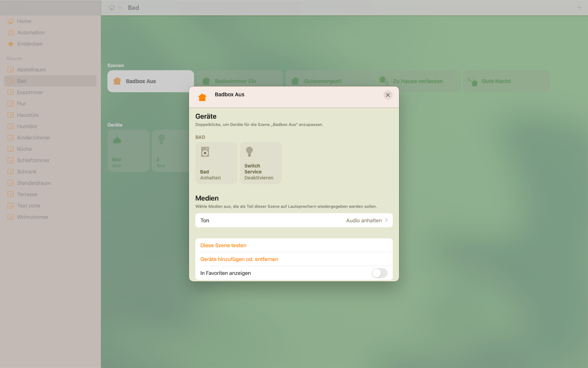Click the orange house icon in dialog header

(x=202, y=97)
